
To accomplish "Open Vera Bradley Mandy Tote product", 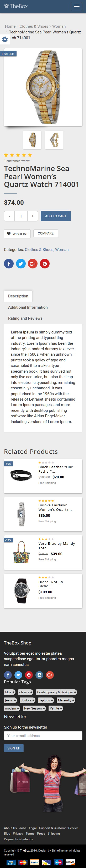I will (57, 546).
